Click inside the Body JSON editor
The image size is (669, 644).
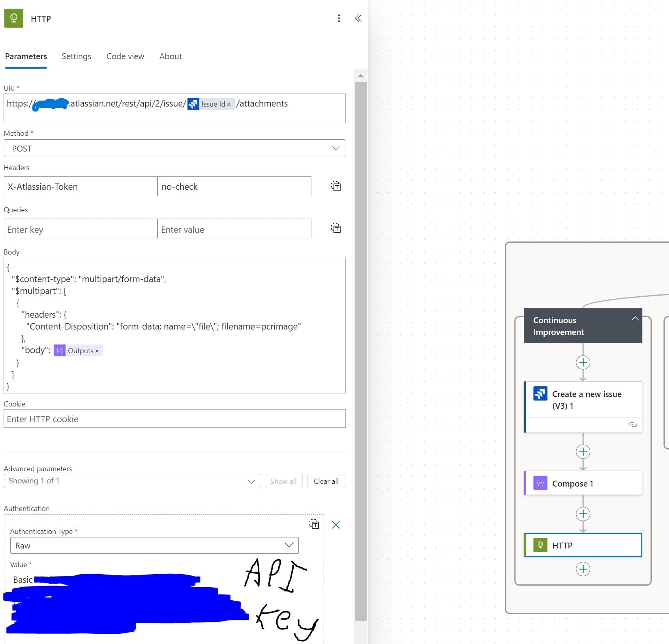point(174,326)
